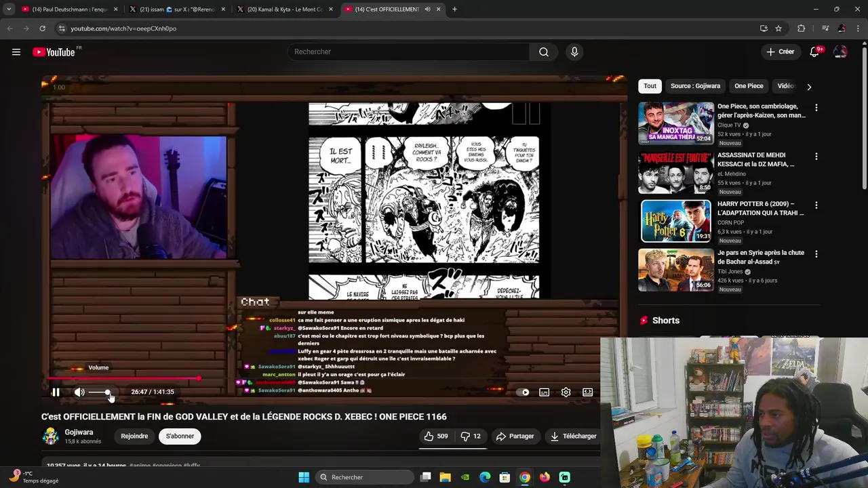This screenshot has width=868, height=488.
Task: Open Firefox from the taskbar
Action: coord(545,477)
